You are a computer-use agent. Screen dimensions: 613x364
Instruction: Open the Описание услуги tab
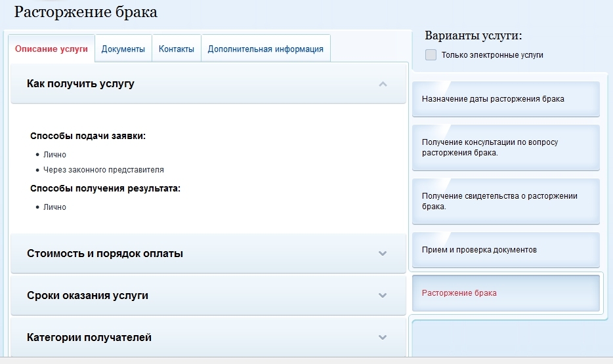pos(51,49)
